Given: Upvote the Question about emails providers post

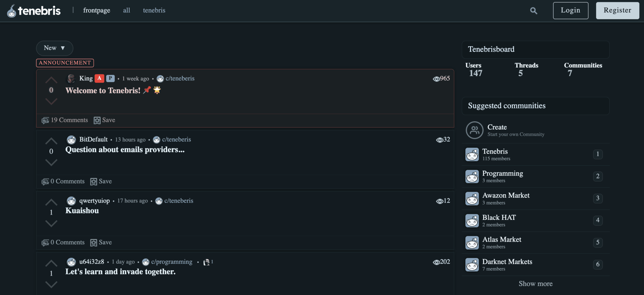Looking at the screenshot, I should tap(51, 141).
